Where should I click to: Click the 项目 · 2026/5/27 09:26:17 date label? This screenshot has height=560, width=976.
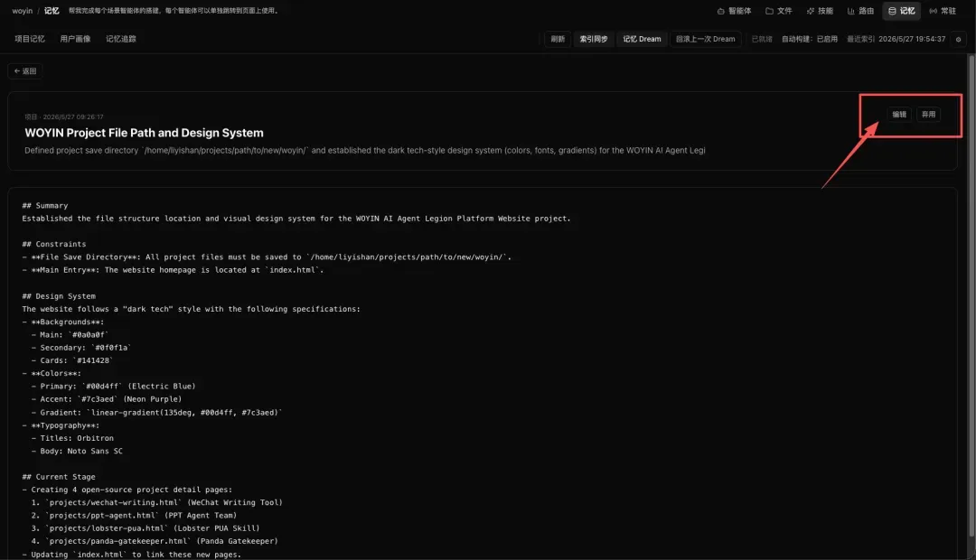tap(64, 117)
